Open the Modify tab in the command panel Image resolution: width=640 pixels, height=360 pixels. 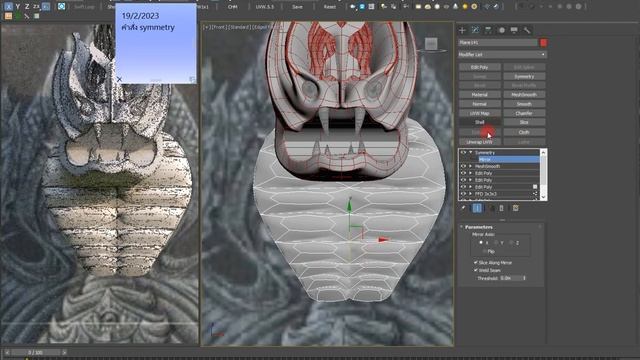coord(476,30)
